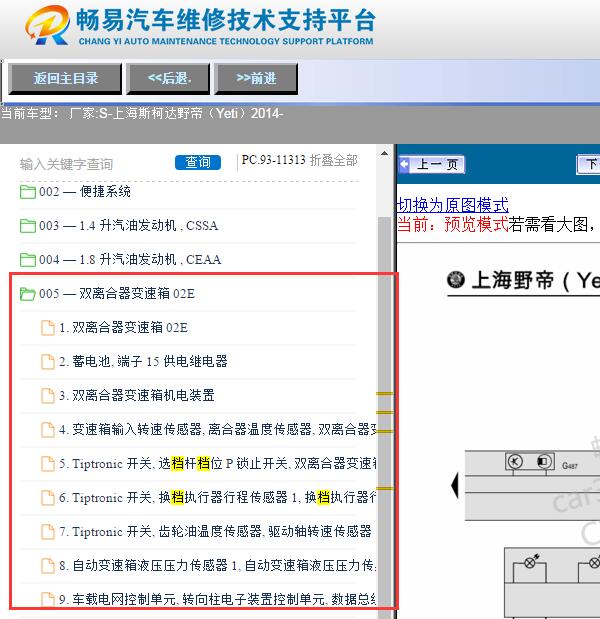Viewport: 600px width, 619px height.
Task: Click page icon of 3. 双离合器变速箱机电装置
Action: pos(48,396)
